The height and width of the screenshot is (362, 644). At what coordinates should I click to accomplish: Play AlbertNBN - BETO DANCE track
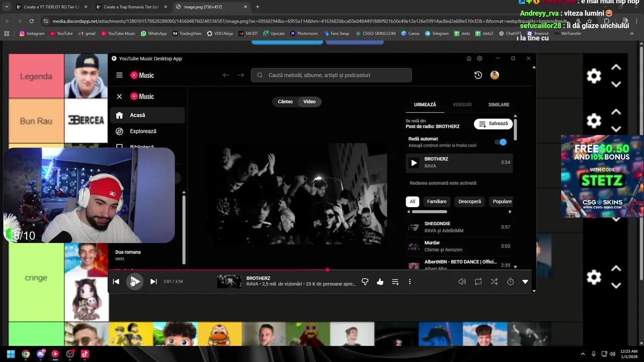[x=459, y=263]
